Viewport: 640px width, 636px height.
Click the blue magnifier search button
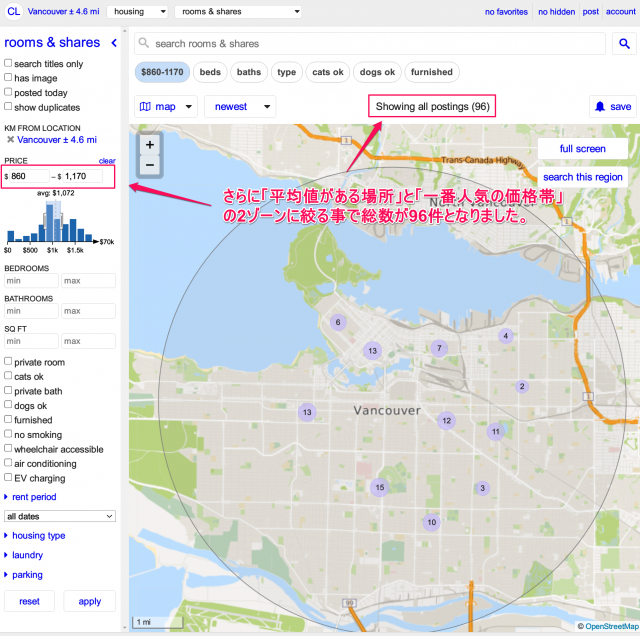(x=624, y=44)
